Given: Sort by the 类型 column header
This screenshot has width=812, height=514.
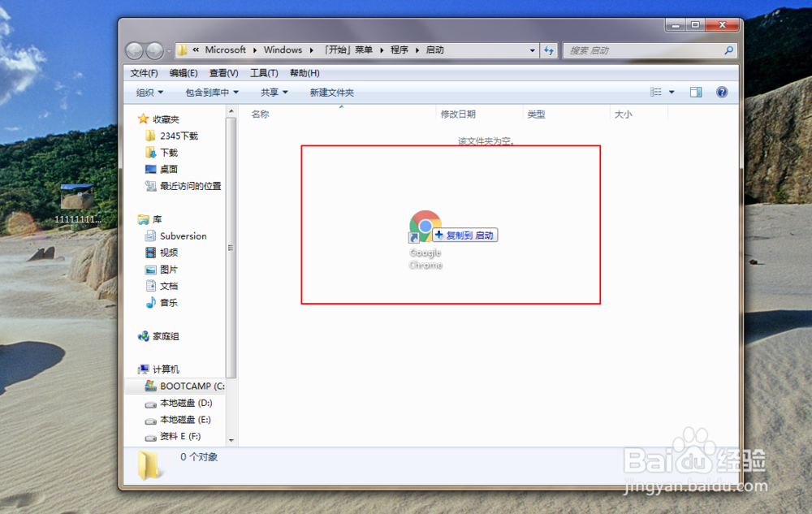Looking at the screenshot, I should [536, 114].
